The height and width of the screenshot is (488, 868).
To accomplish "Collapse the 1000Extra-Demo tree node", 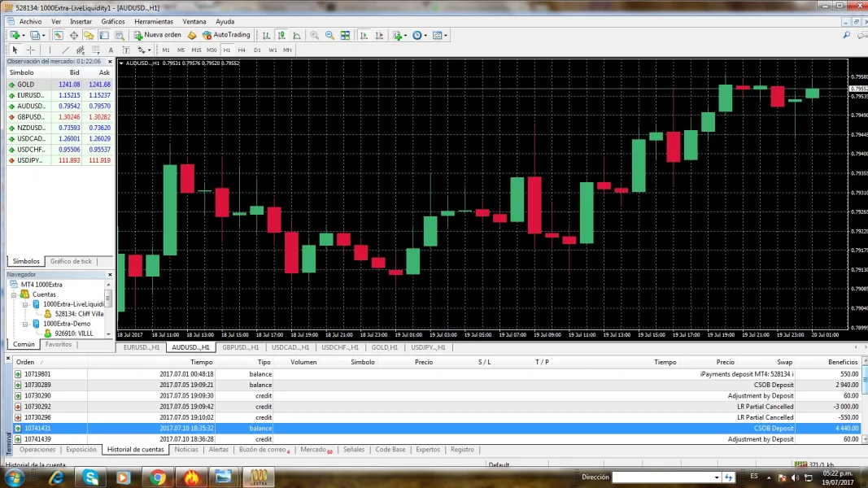I will point(25,324).
